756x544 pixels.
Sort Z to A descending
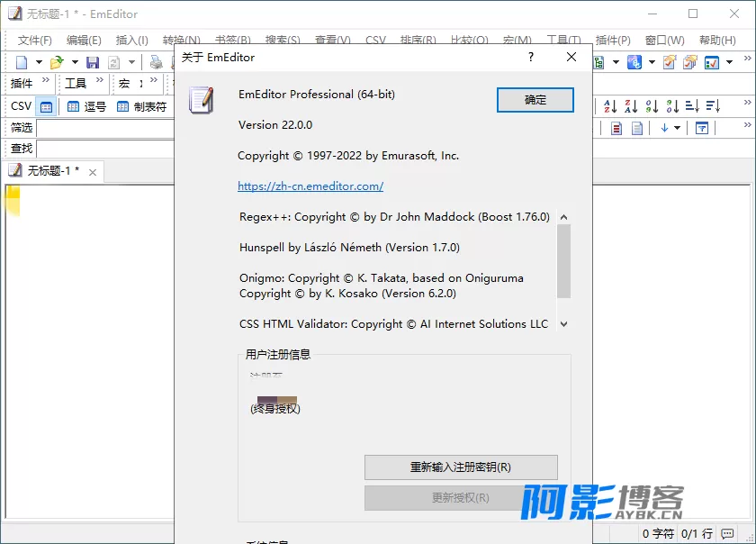(x=631, y=106)
